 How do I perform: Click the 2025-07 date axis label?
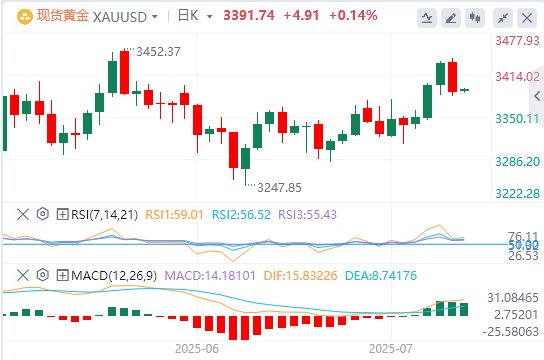point(391,349)
